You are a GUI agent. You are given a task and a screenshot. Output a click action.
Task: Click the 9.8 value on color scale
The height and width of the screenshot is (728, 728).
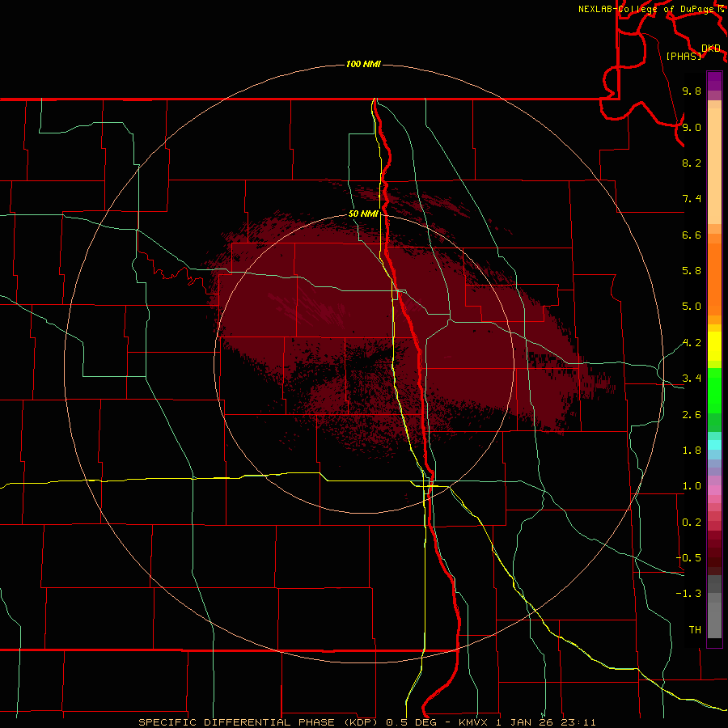pyautogui.click(x=692, y=91)
